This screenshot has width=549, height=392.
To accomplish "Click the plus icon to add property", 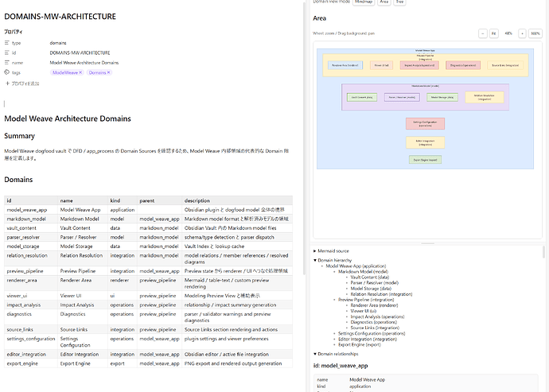I will pyautogui.click(x=7, y=83).
